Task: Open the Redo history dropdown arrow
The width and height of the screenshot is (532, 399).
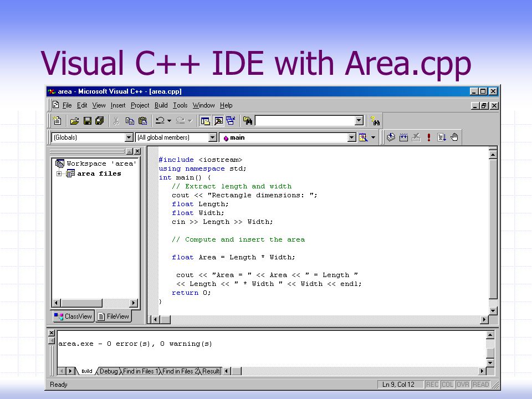Action: coord(190,121)
